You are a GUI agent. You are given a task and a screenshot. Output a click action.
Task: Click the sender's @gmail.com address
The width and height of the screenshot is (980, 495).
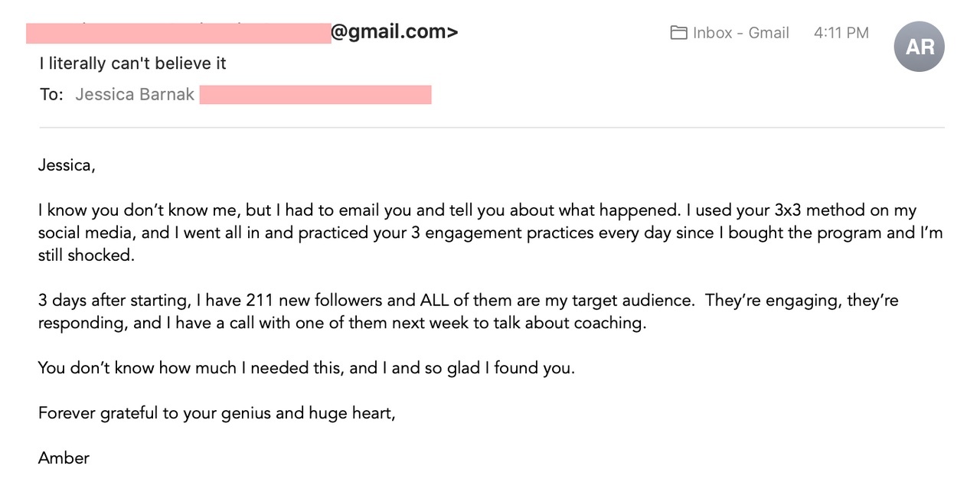[394, 32]
